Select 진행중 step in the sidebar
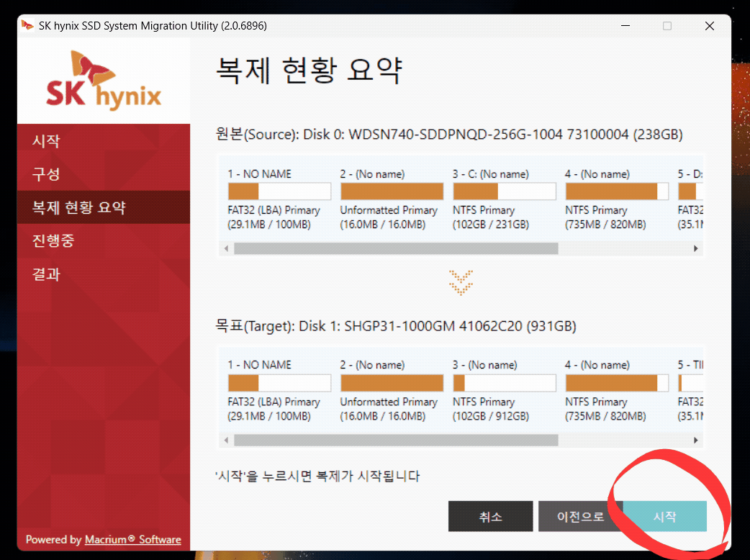This screenshot has width=750, height=560. pos(104,240)
